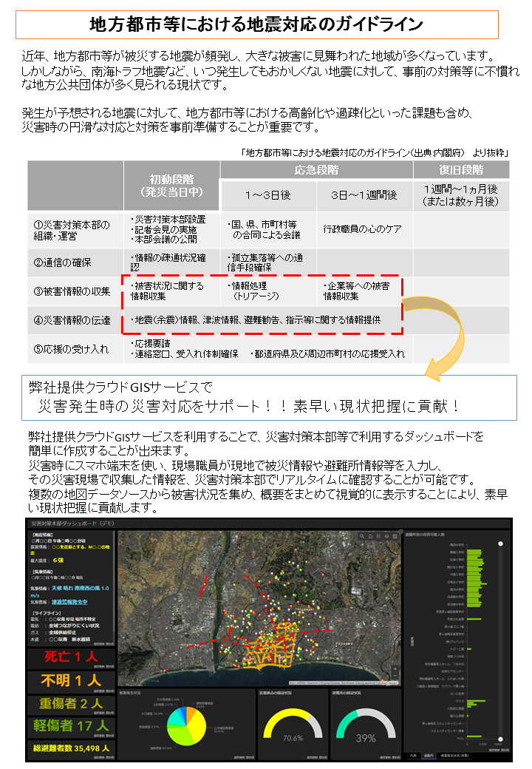
Task: Click the 復旧段階 column header
Action: point(461,169)
